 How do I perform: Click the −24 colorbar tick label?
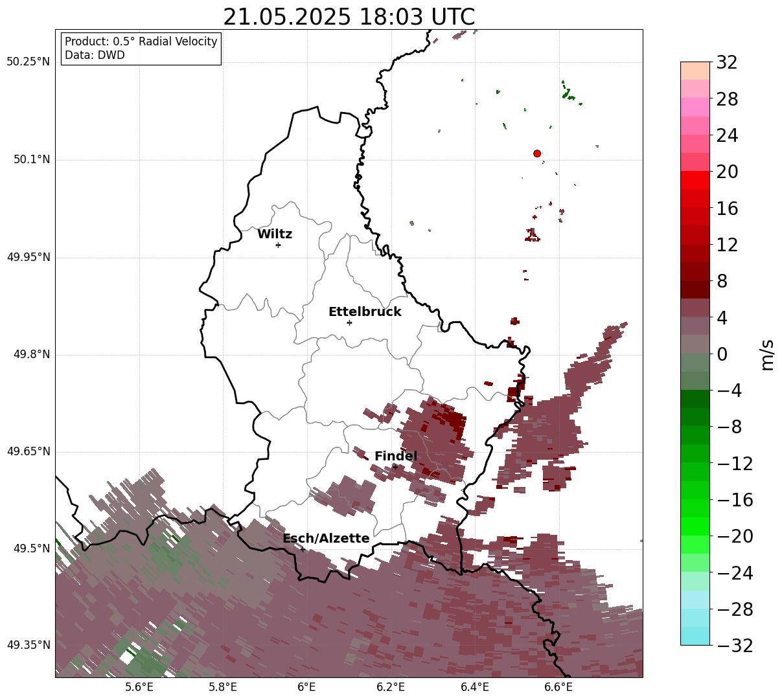point(735,572)
